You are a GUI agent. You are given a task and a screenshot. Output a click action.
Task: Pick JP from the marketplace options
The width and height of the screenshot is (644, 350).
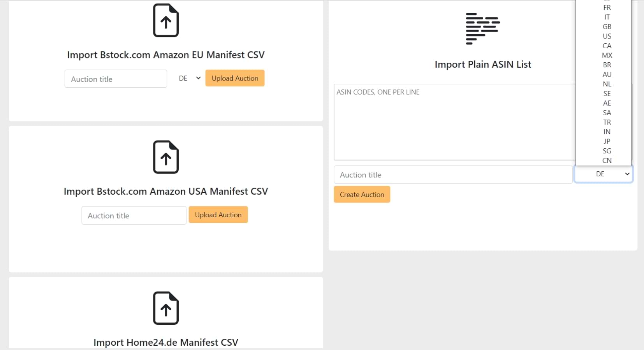tap(607, 141)
